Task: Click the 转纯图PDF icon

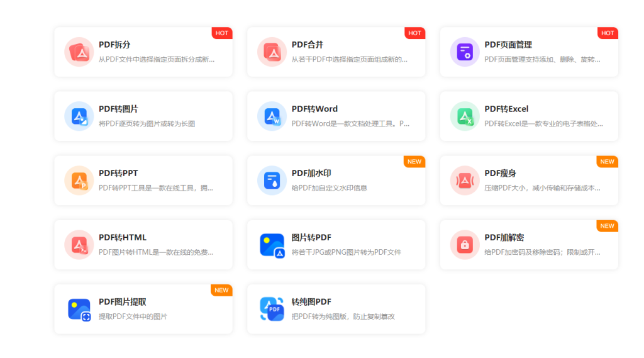Action: [x=272, y=309]
